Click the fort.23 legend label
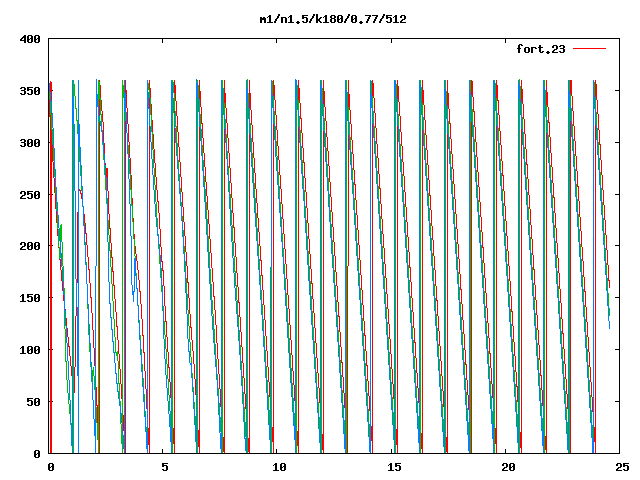 pyautogui.click(x=541, y=49)
